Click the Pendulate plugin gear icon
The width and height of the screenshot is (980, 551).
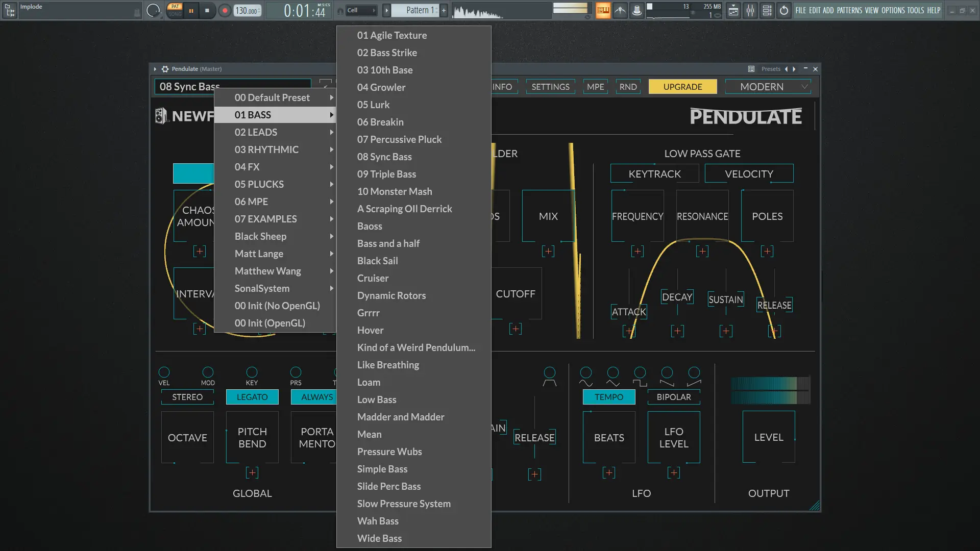click(165, 69)
